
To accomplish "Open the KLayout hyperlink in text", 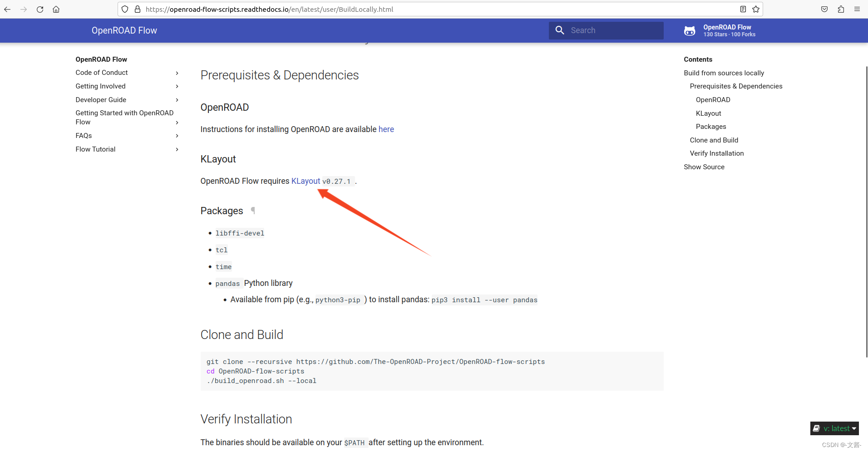I will pos(306,181).
